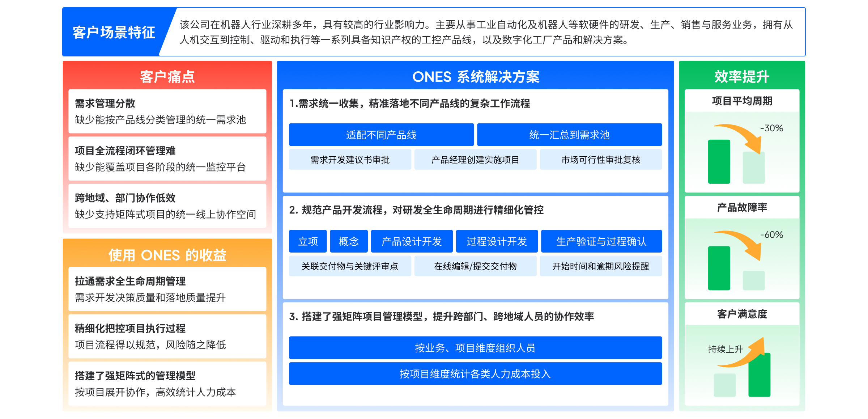Click the 客户满意度 metric title

coord(742,314)
